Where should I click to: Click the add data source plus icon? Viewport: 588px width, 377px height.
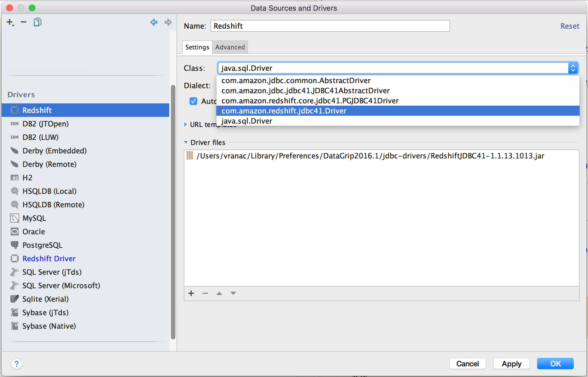coord(10,22)
